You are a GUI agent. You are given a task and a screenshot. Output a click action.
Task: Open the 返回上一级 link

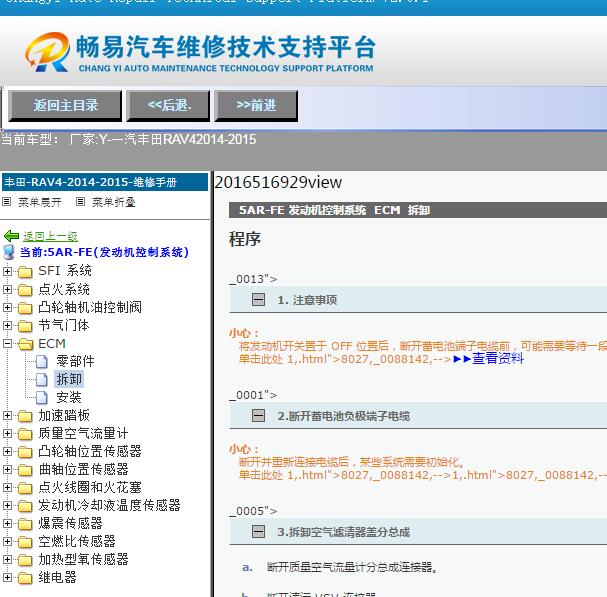click(x=50, y=236)
